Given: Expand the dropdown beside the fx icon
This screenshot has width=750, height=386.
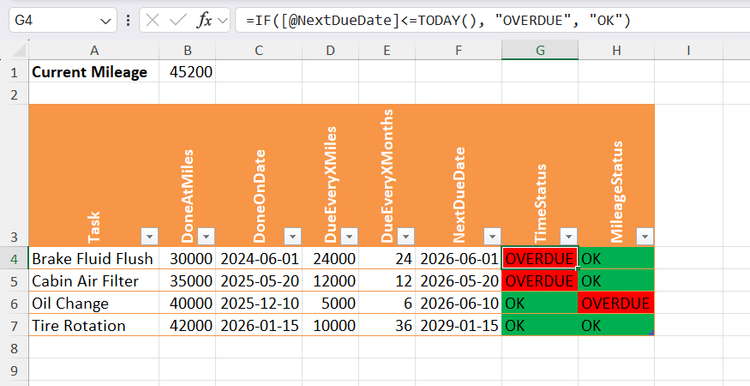Looking at the screenshot, I should coord(222,21).
